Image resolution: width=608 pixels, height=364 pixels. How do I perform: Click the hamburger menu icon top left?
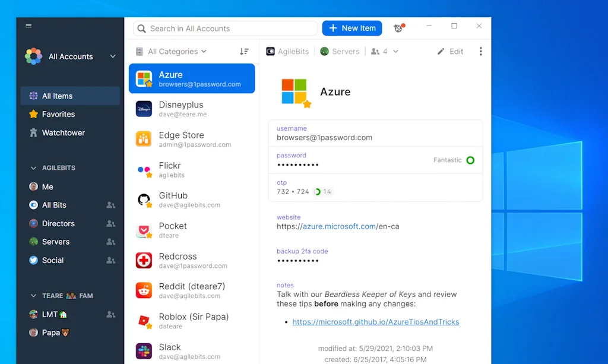pos(28,26)
